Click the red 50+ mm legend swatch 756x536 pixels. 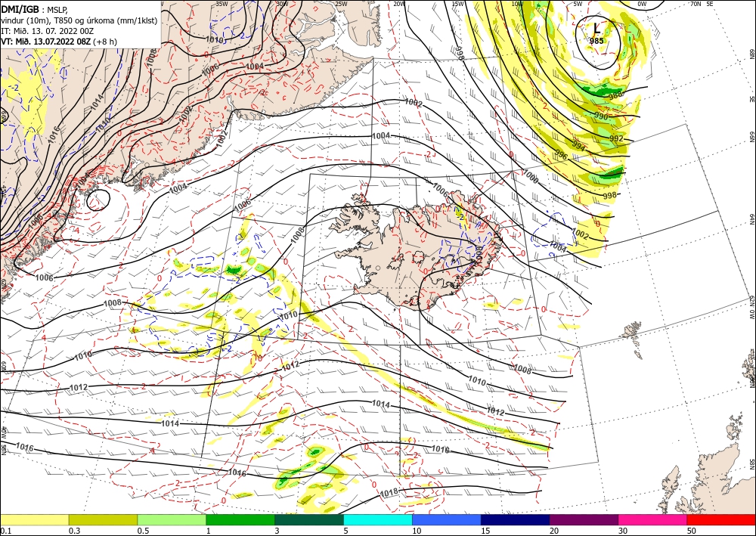click(721, 519)
